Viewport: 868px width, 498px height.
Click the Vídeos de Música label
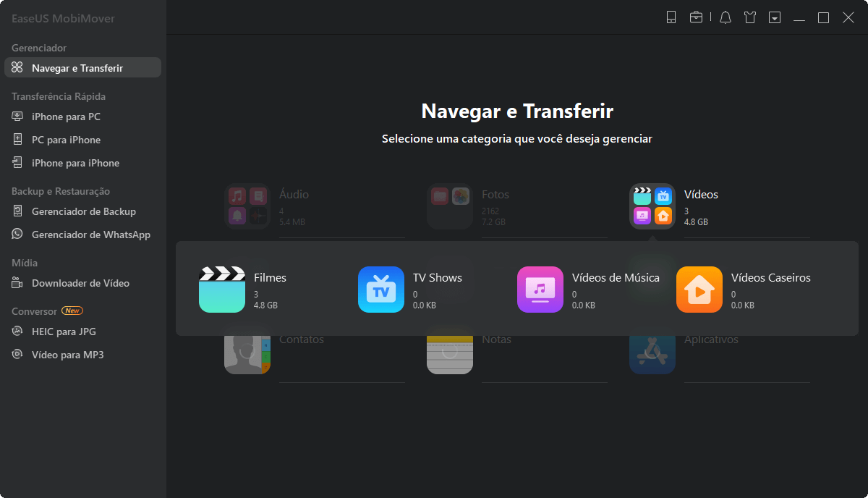616,278
